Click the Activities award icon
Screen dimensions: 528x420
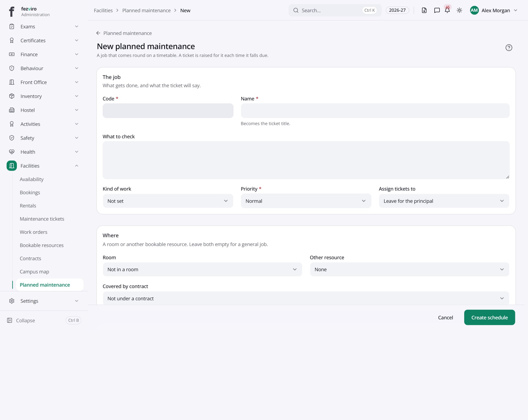pos(12,124)
